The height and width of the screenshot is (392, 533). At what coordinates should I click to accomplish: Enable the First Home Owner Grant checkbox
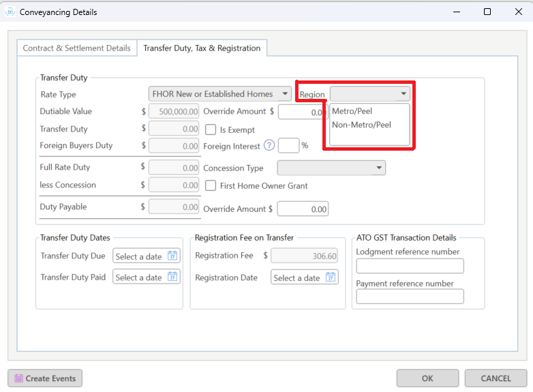211,185
